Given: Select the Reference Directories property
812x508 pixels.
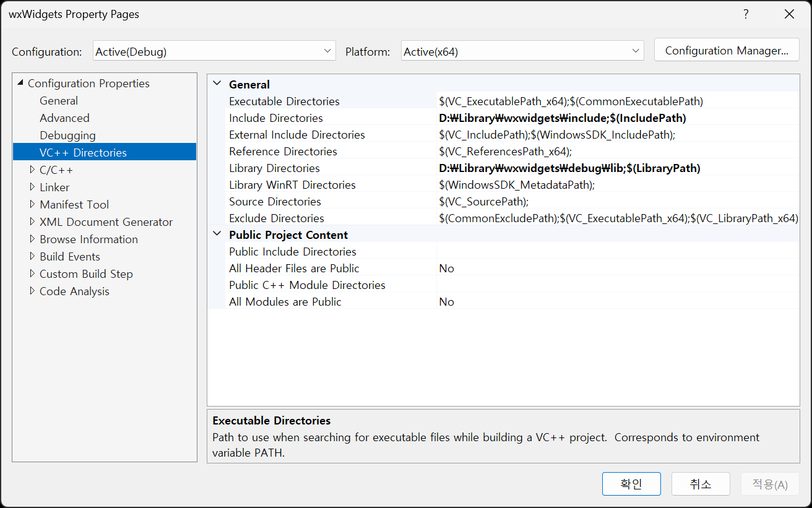Looking at the screenshot, I should pos(283,151).
